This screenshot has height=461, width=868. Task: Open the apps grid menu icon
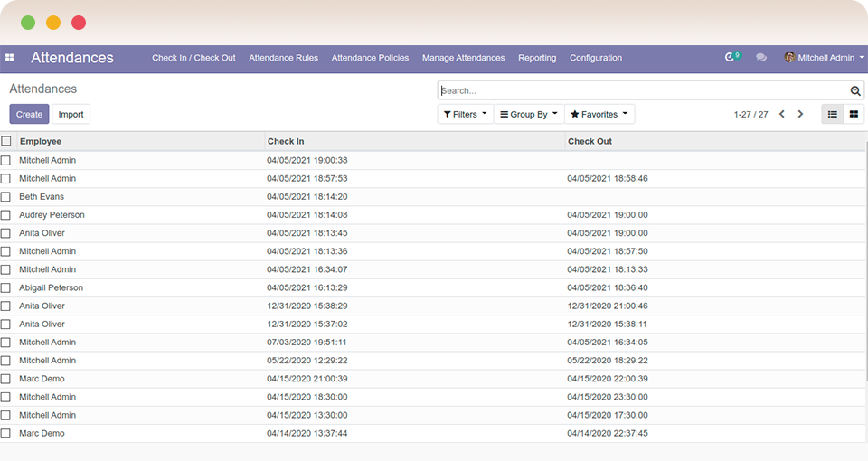[9, 57]
